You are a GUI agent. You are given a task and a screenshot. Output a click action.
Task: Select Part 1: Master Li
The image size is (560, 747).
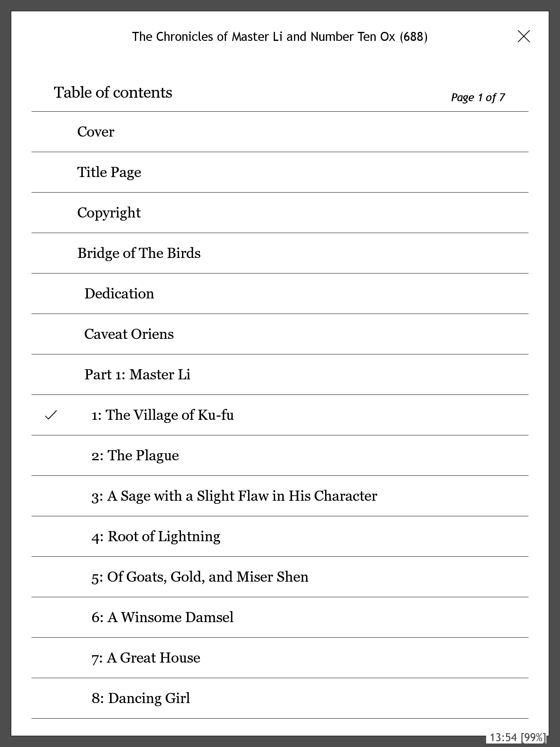pos(137,375)
